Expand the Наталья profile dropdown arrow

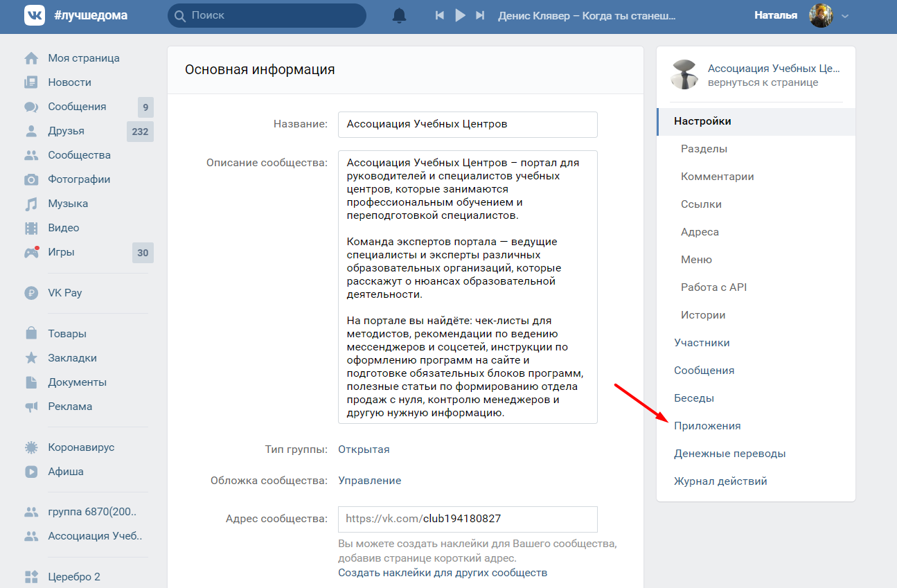click(x=844, y=16)
